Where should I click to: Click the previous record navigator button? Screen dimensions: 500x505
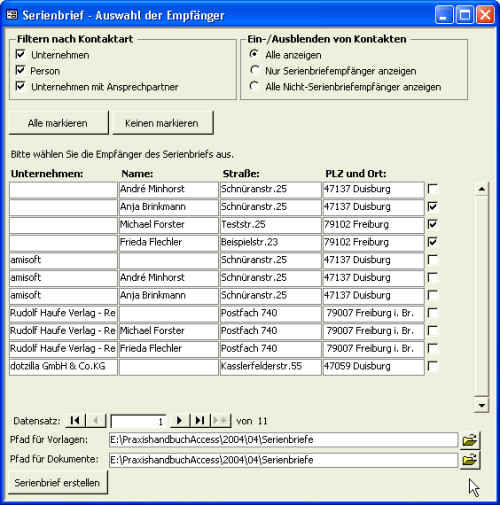click(96, 421)
